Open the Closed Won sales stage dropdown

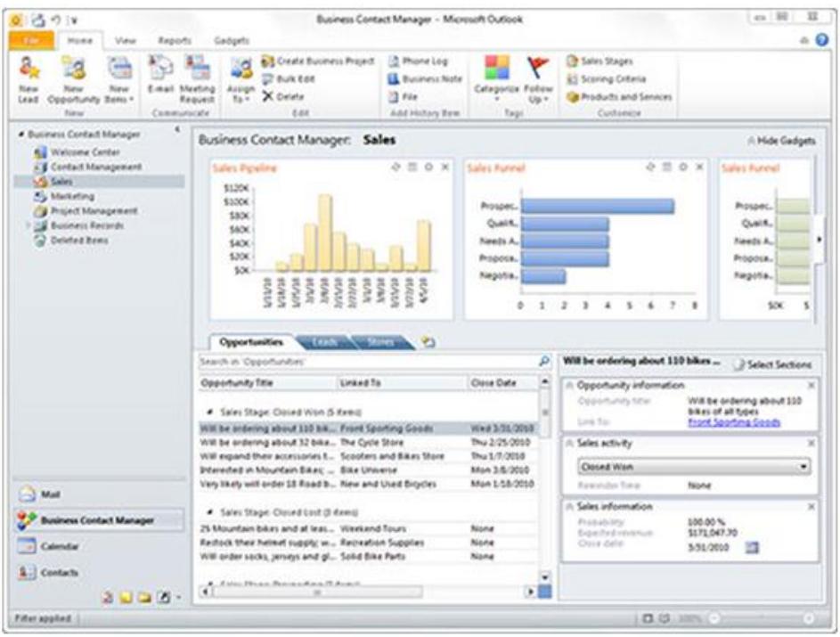693,467
